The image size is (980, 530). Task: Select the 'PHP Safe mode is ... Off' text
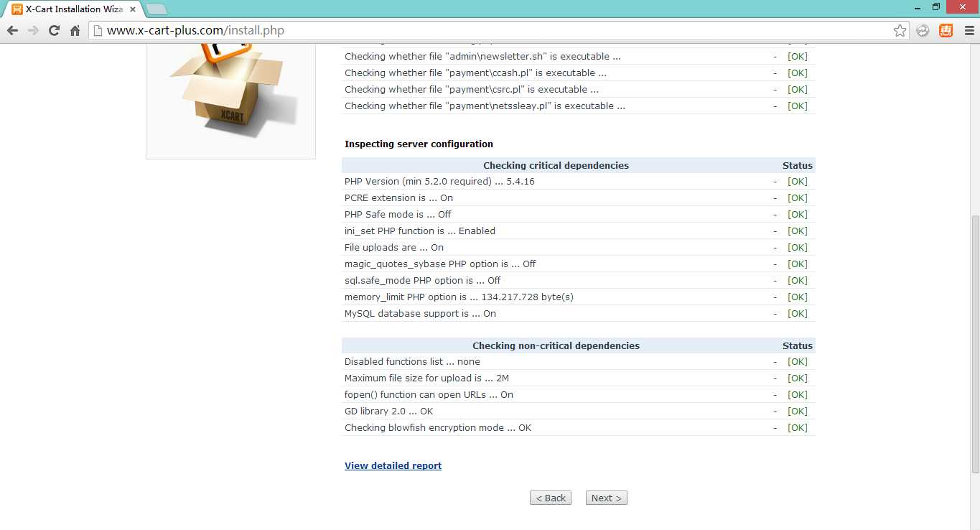398,215
